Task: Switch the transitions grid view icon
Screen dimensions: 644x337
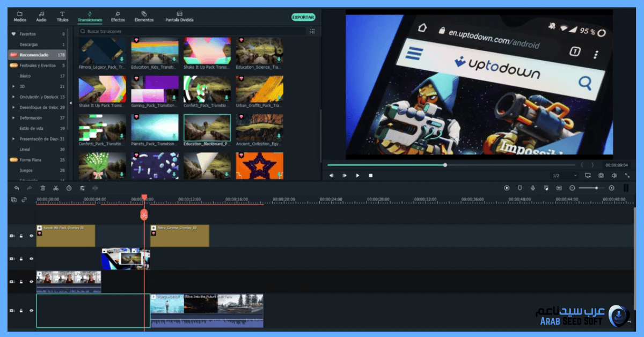Action: (312, 31)
